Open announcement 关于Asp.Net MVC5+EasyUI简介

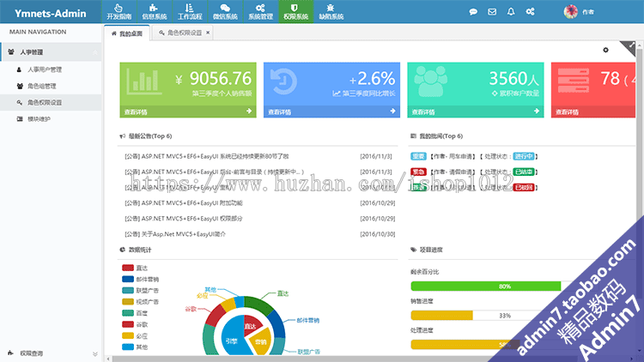click(x=175, y=234)
